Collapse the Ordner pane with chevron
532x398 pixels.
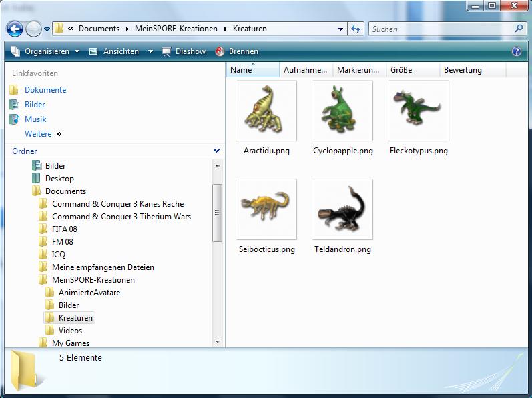click(x=216, y=151)
